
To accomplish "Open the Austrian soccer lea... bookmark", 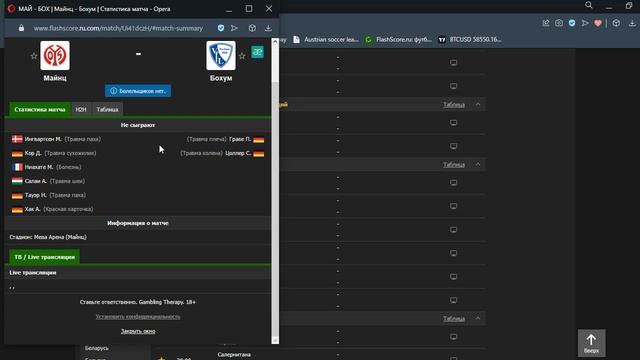I will pyautogui.click(x=326, y=40).
